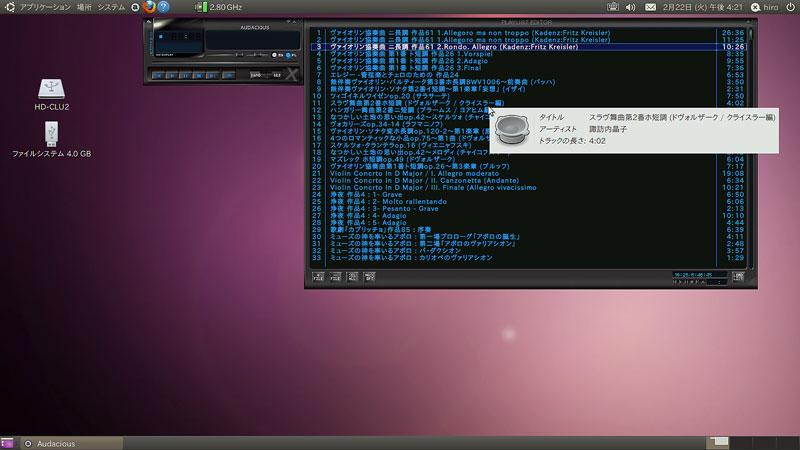Start playback in Audacious player
800x450 pixels.
172,76
